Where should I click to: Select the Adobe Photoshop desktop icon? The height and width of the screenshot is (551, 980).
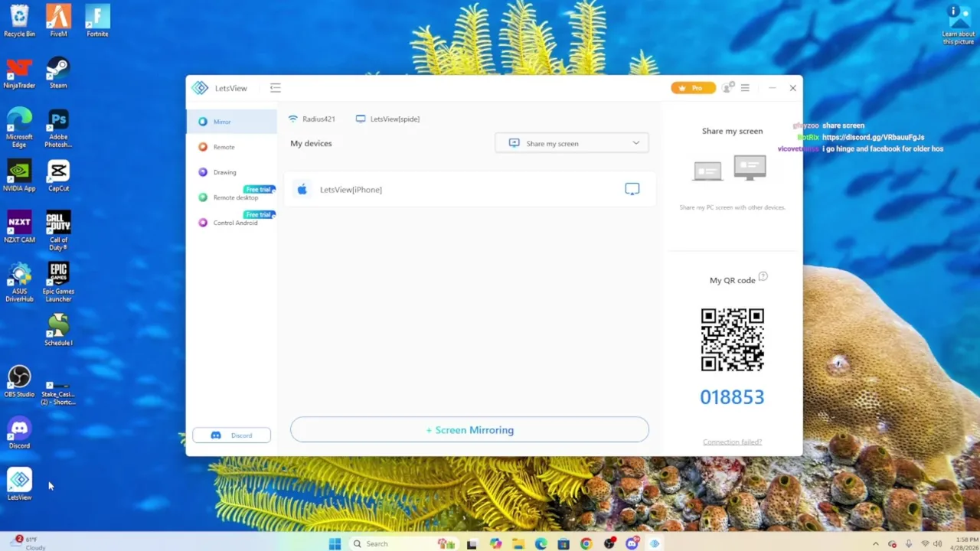58,128
